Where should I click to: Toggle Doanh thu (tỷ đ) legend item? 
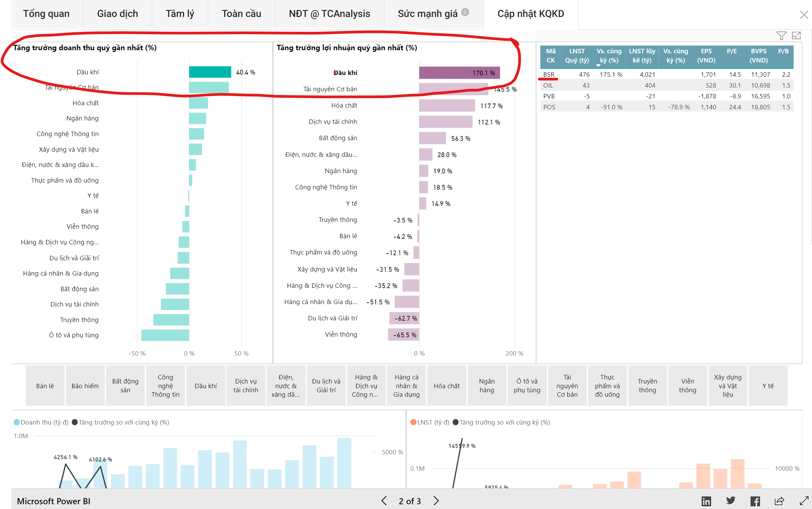41,422
